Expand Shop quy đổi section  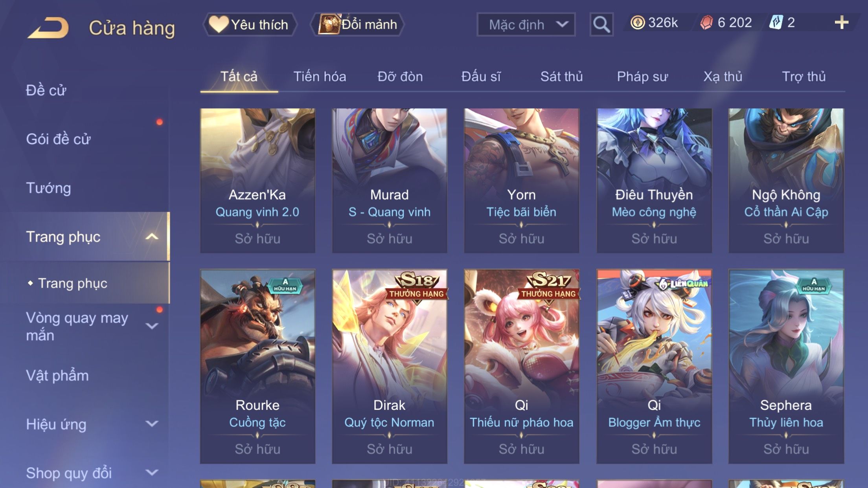click(x=152, y=472)
